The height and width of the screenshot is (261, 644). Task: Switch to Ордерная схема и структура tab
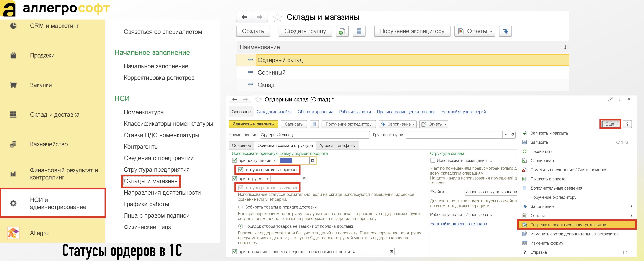[285, 145]
